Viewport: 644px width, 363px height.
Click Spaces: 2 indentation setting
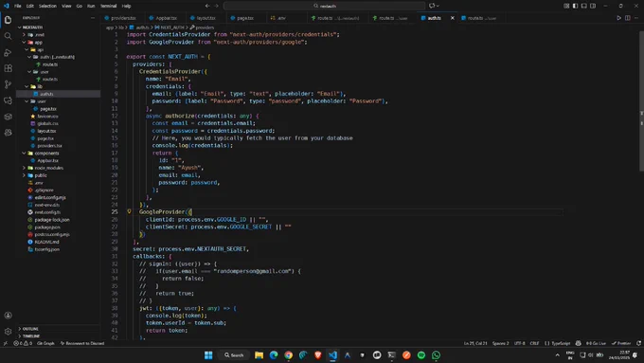[500, 343]
